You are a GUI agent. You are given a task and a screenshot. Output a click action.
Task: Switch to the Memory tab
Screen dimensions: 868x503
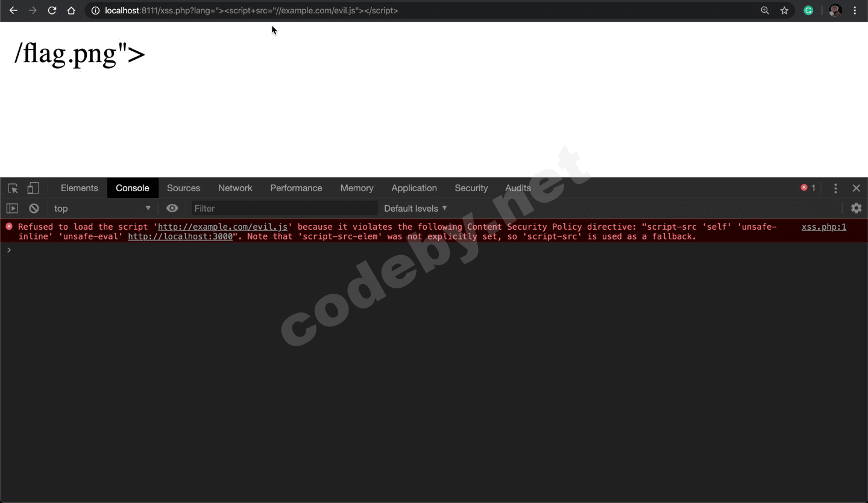(x=357, y=188)
